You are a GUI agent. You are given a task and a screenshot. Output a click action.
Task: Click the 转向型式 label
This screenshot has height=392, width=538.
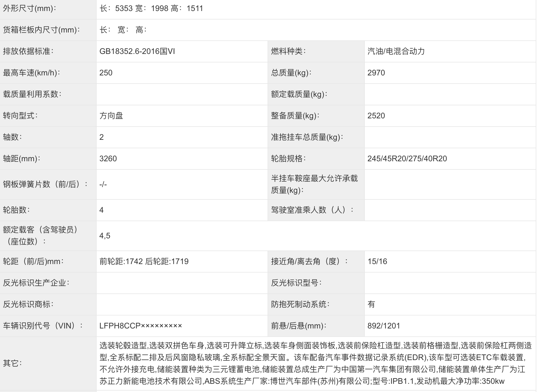20,116
